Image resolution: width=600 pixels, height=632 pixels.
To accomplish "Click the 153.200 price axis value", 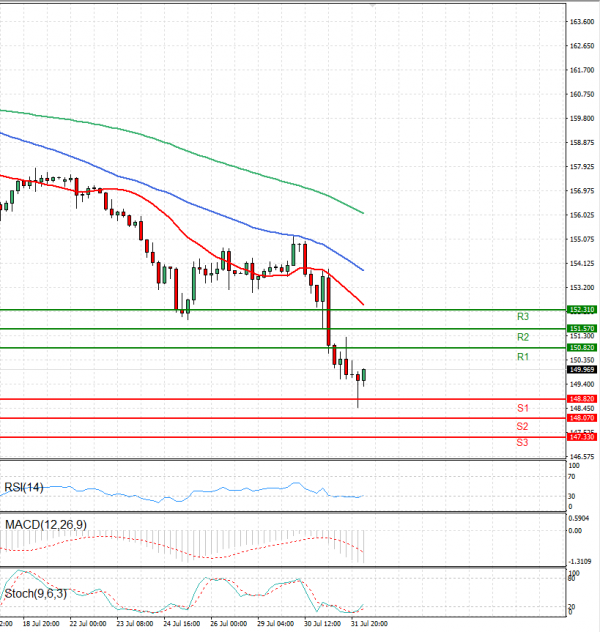I will click(x=582, y=288).
